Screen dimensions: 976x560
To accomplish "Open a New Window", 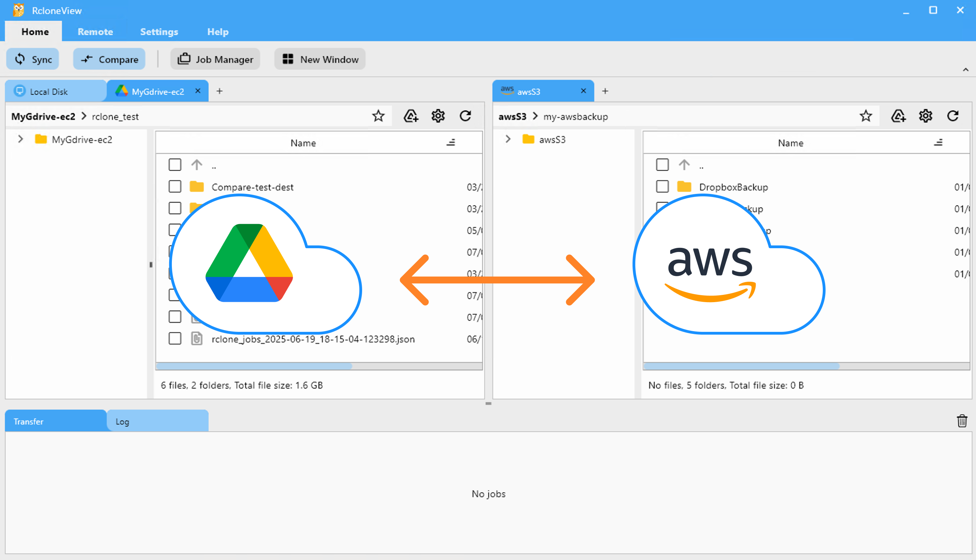I will (319, 59).
